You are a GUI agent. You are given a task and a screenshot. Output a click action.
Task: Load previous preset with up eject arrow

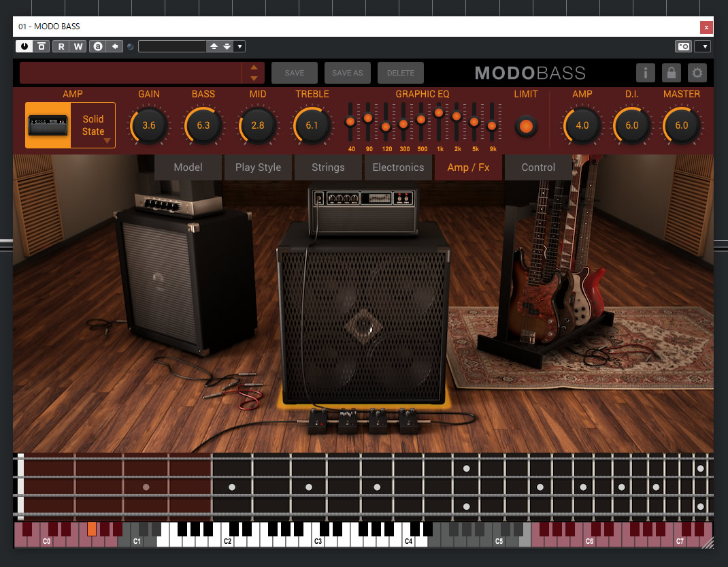click(x=214, y=46)
